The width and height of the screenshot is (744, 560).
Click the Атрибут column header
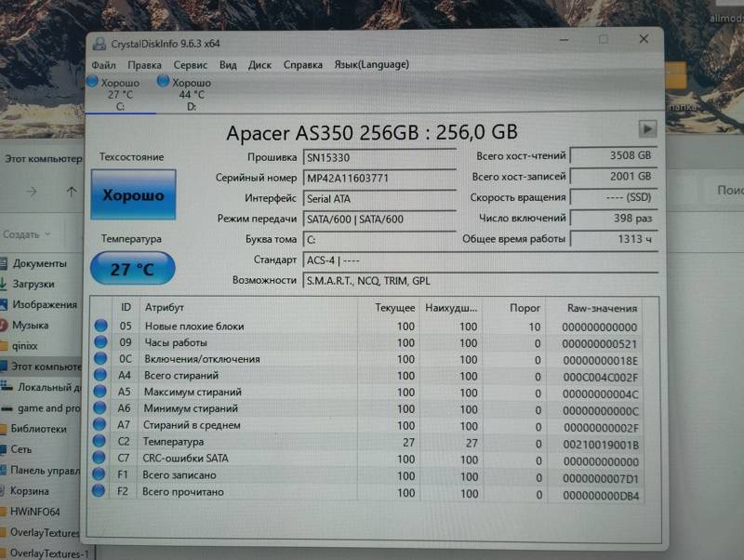click(165, 308)
